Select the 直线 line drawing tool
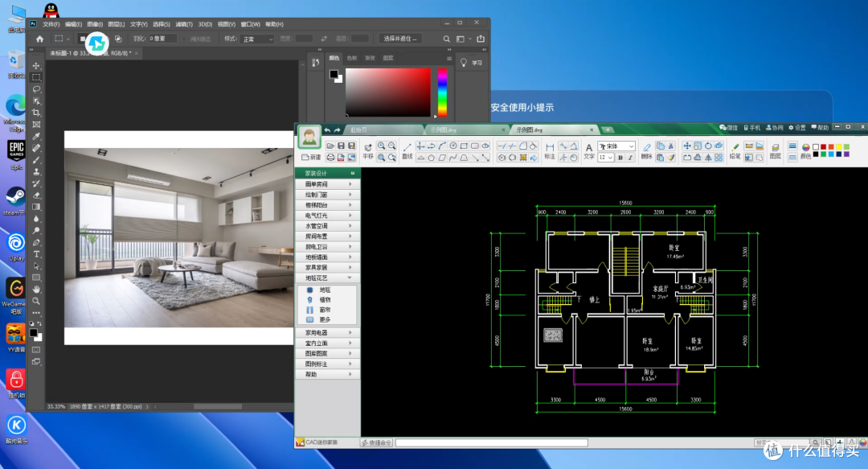 [x=407, y=150]
